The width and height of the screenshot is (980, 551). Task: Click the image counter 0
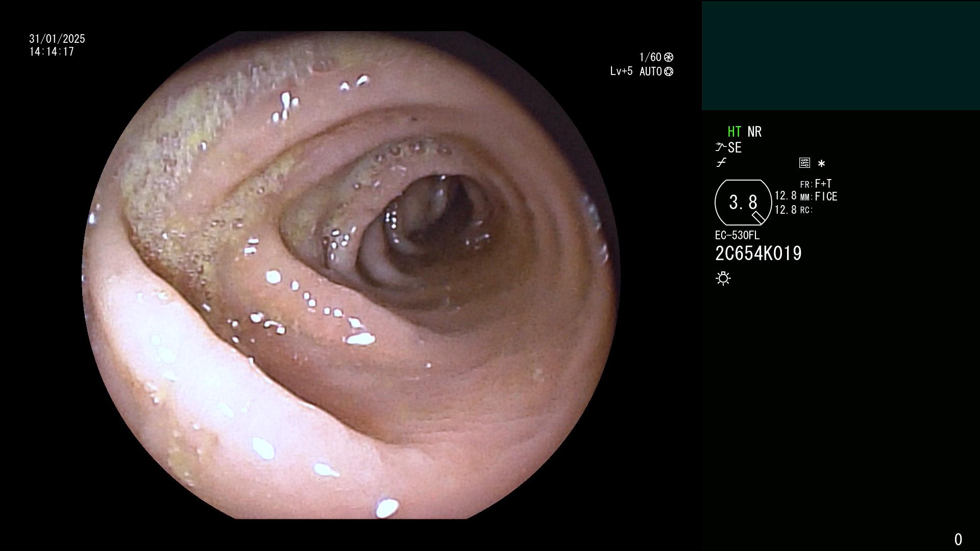click(958, 539)
